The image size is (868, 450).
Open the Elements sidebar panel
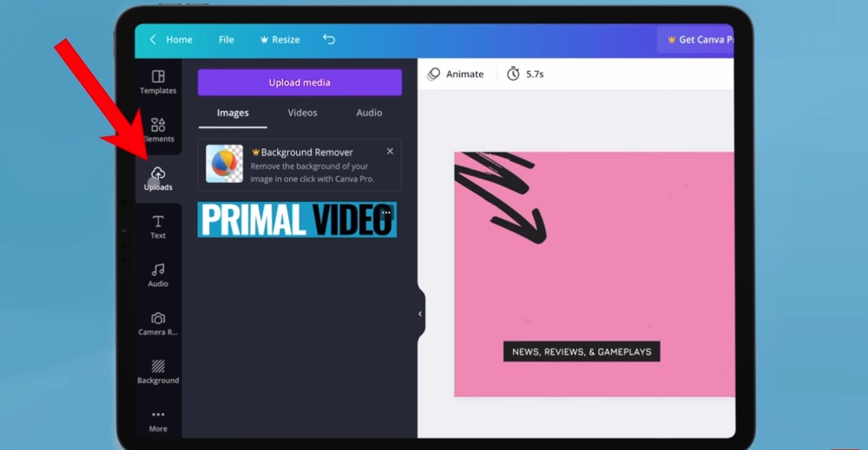point(158,130)
